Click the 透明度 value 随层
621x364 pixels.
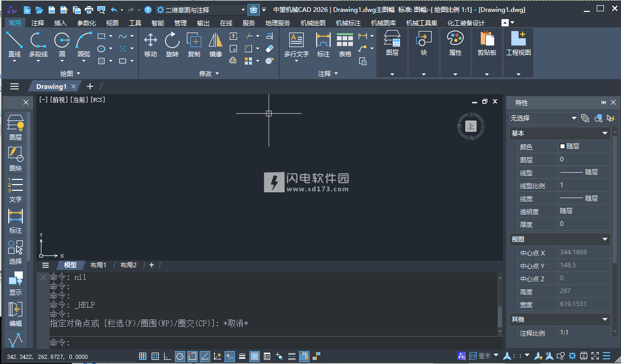pos(584,211)
